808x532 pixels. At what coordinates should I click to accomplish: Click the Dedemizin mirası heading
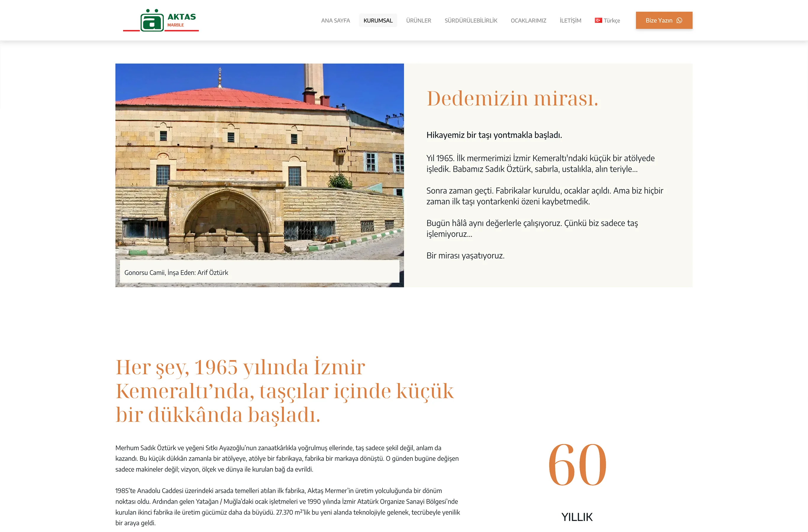(x=512, y=98)
